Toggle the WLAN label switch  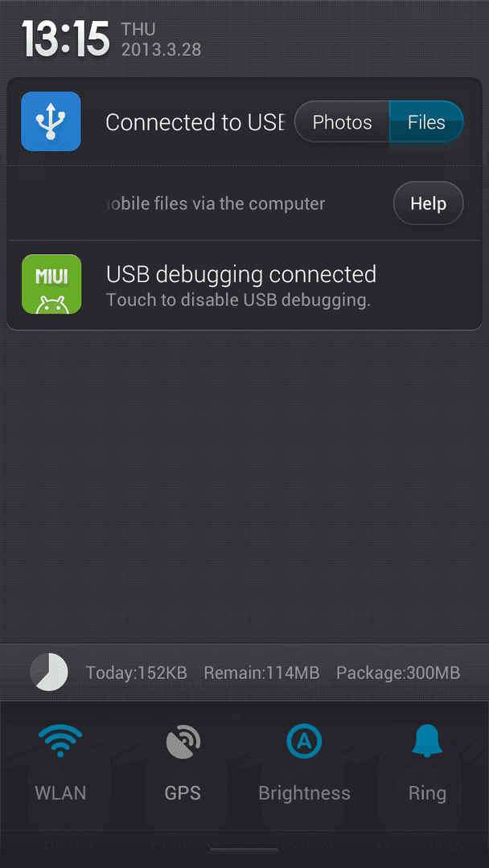pos(60,793)
